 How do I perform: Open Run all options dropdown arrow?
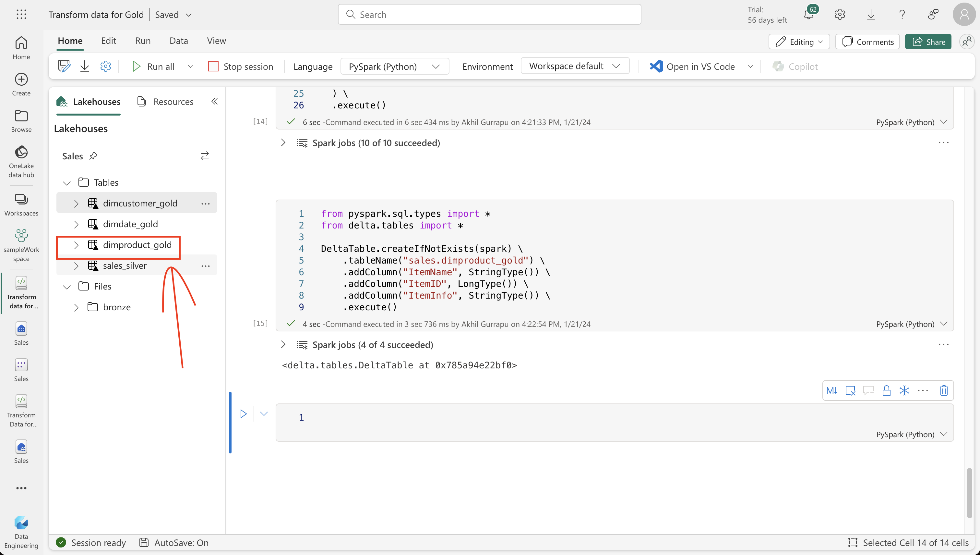pos(190,66)
